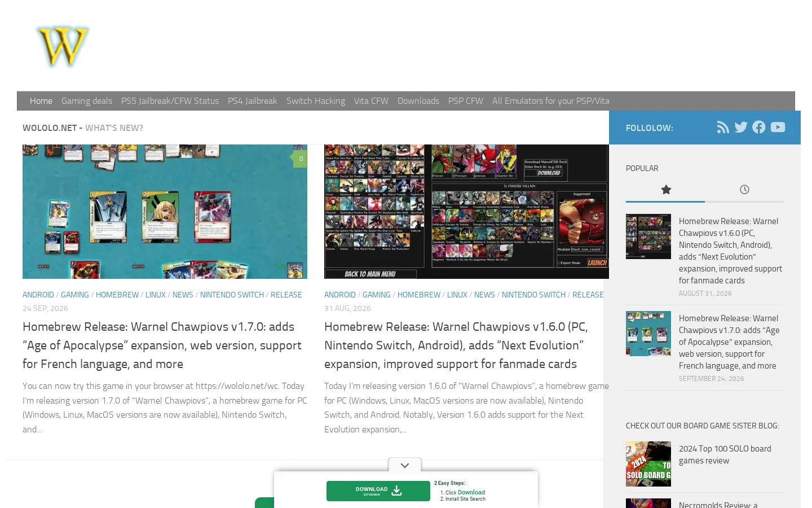Click HOMEBREW category on the v1.7.0 post
812x508 pixels.
117,295
